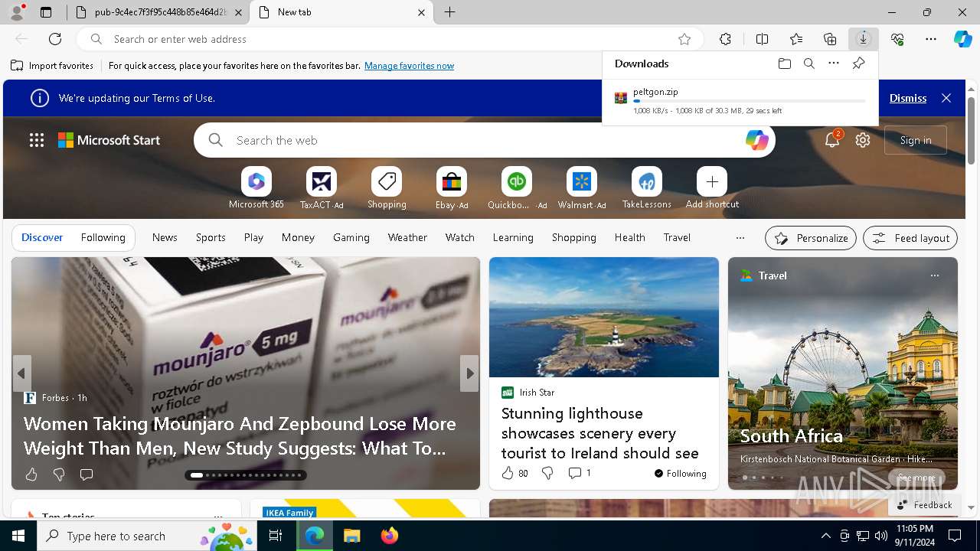Go to next carousel slide arrow

470,373
